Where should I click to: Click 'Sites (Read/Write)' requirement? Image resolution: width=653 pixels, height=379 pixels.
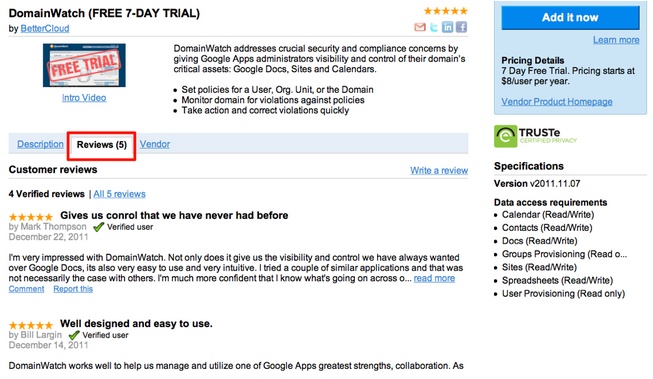(539, 267)
